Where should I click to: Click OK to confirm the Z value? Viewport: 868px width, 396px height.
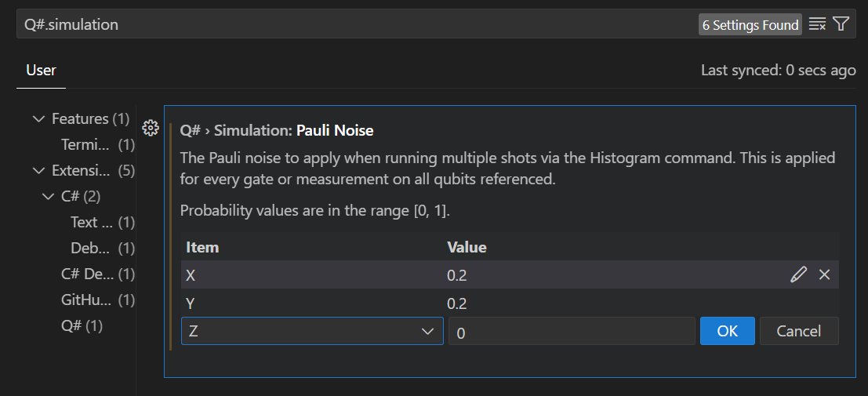click(727, 331)
